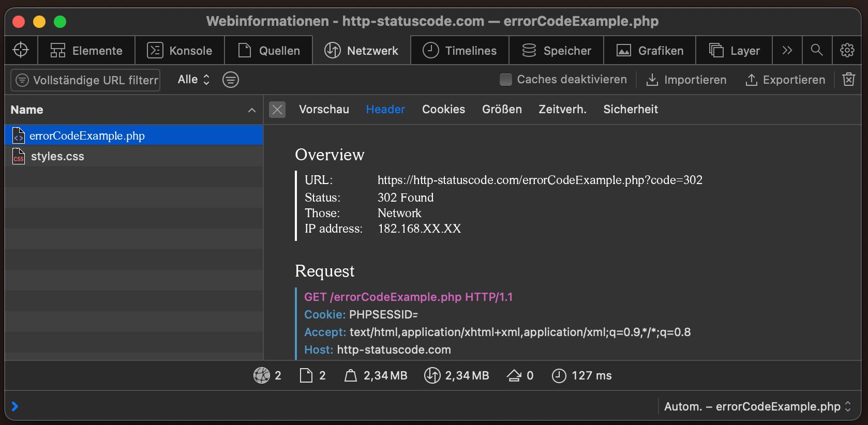Focus the Vollständige URL filtern field

(x=86, y=80)
